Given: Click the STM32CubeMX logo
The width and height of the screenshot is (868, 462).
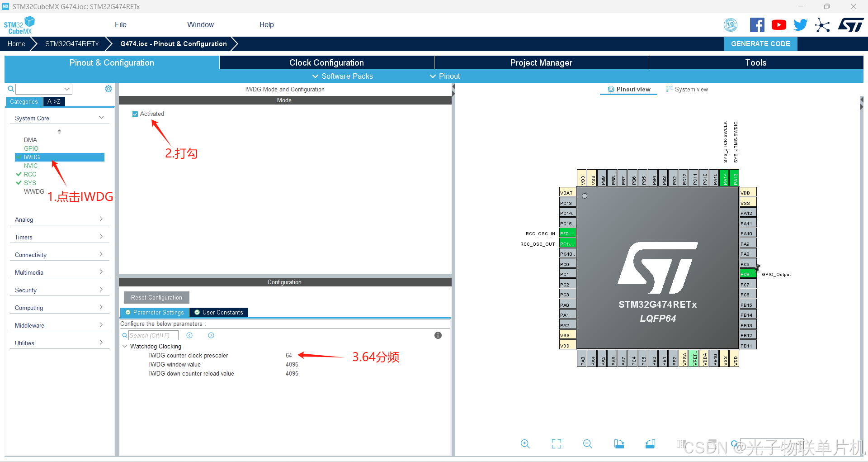Looking at the screenshot, I should coord(19,25).
